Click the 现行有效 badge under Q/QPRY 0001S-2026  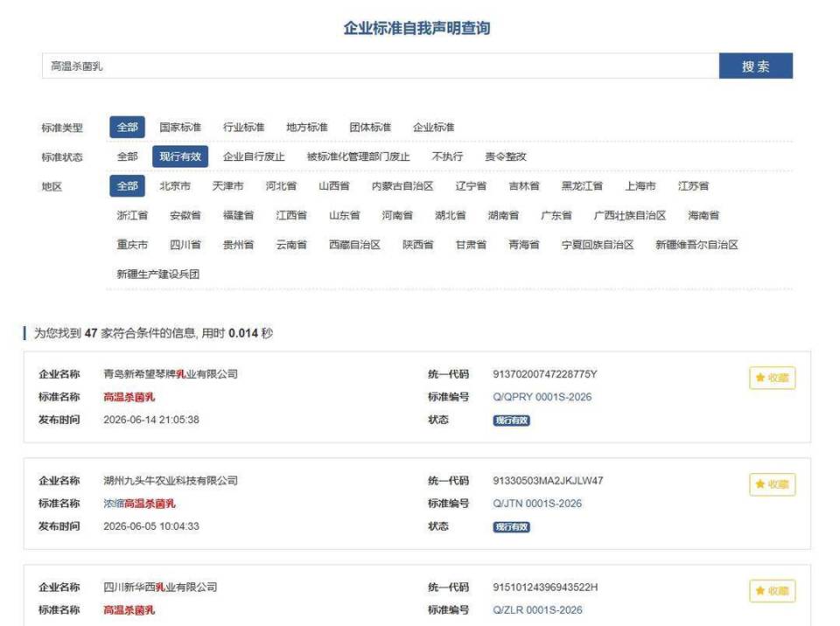click(512, 421)
